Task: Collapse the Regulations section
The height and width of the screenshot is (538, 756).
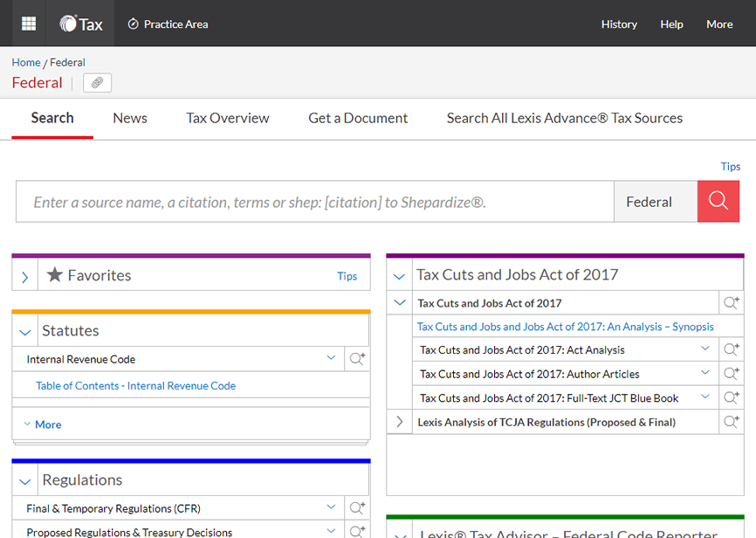Action: 25,481
